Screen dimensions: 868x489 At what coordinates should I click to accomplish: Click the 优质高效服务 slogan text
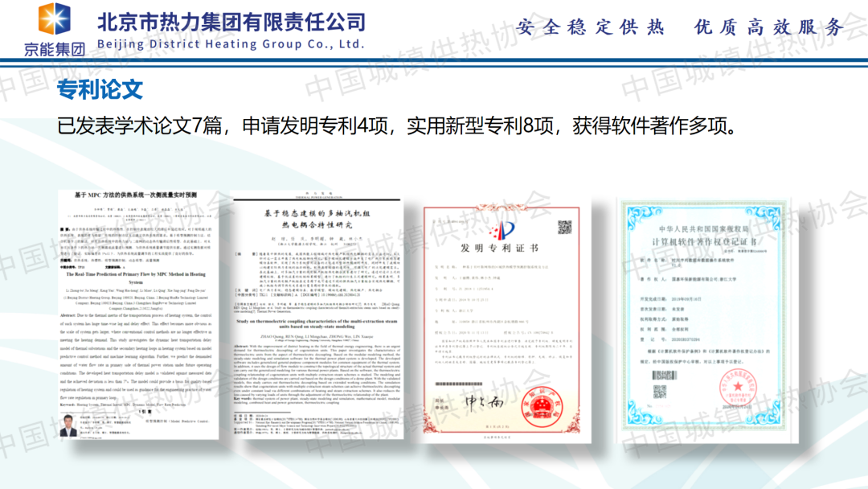click(769, 27)
